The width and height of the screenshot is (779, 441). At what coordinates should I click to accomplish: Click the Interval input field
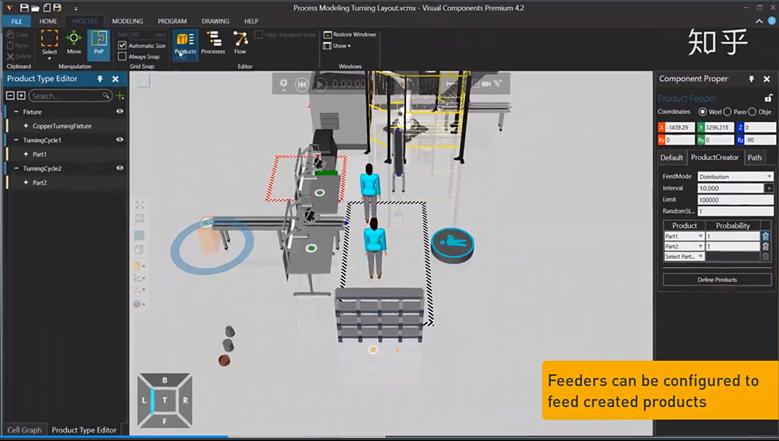[728, 188]
